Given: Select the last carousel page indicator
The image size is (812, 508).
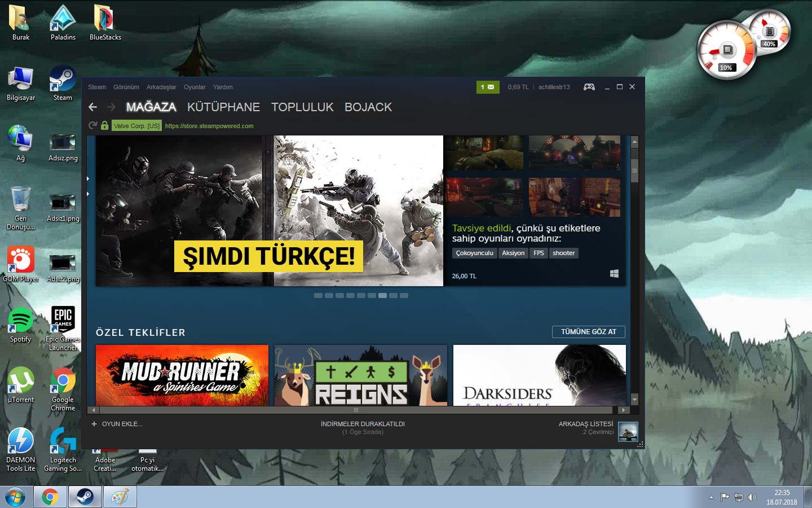Looking at the screenshot, I should coord(404,295).
